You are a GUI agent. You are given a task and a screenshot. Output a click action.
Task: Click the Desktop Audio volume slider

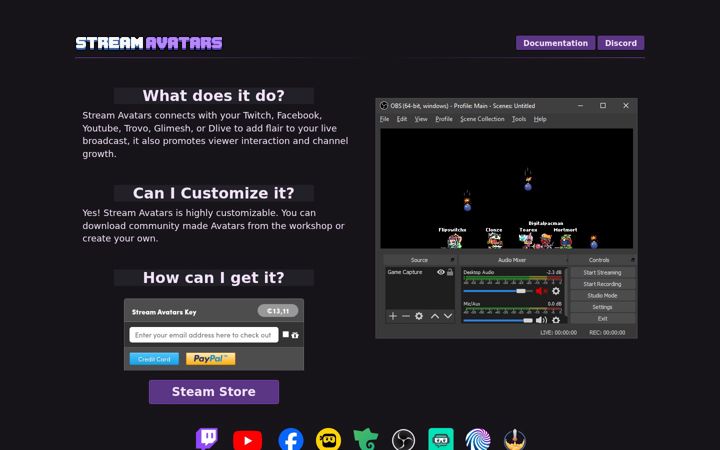click(x=498, y=291)
